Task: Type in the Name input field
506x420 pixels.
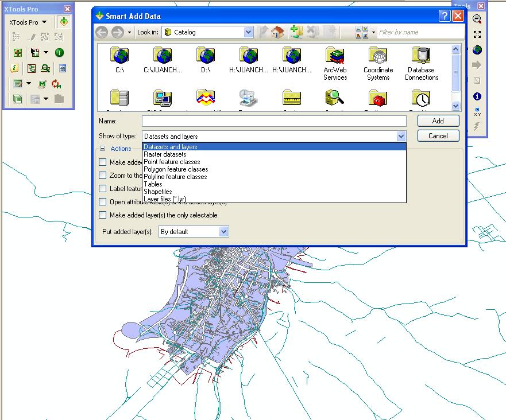Action: point(274,121)
